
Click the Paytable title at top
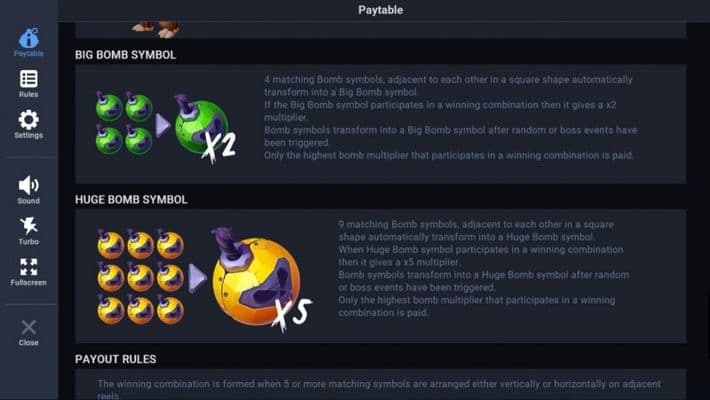381,10
